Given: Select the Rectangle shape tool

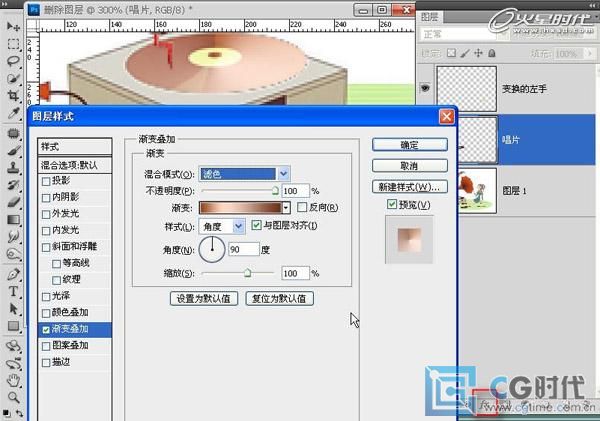Looking at the screenshot, I should tap(13, 326).
